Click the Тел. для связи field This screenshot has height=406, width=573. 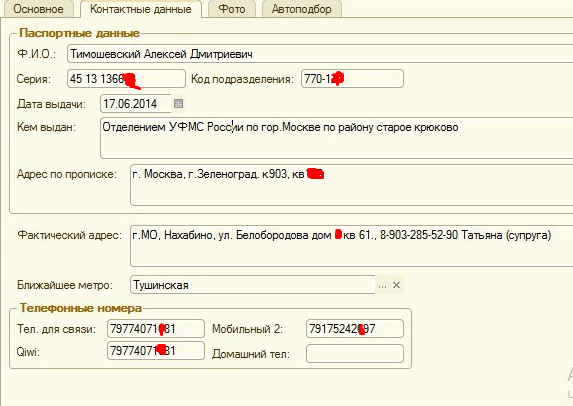(156, 329)
